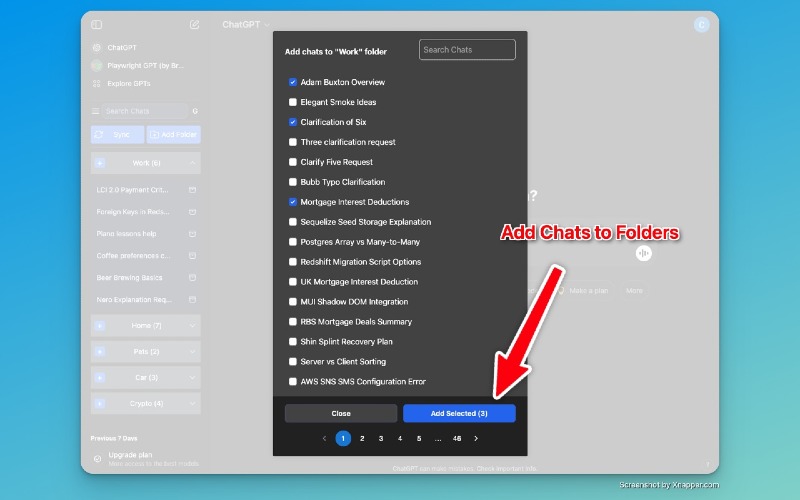Expand the Car folder chevron
Viewport: 800px width, 500px height.
tap(192, 378)
